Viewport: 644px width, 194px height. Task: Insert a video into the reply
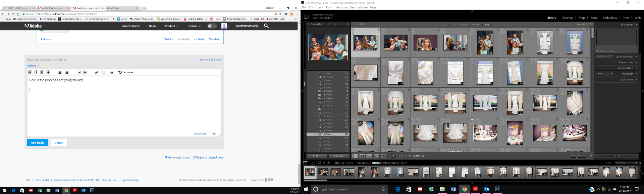pos(85,72)
